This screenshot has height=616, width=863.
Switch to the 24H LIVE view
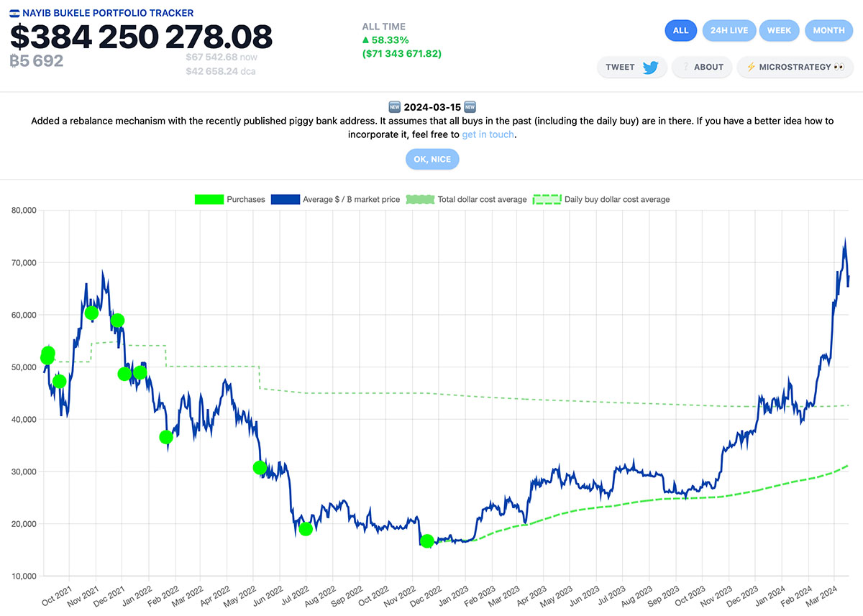729,30
